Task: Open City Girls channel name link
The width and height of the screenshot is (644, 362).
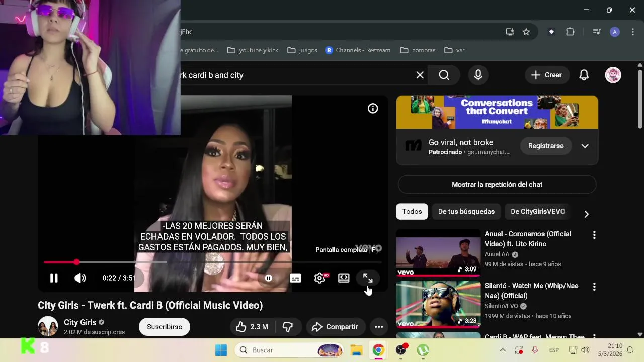Action: 80,323
